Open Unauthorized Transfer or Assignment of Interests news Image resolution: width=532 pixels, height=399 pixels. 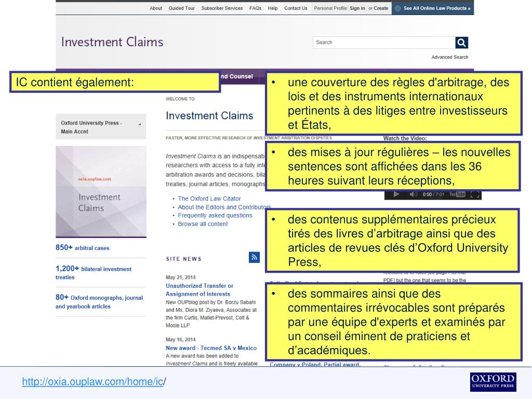pos(199,290)
